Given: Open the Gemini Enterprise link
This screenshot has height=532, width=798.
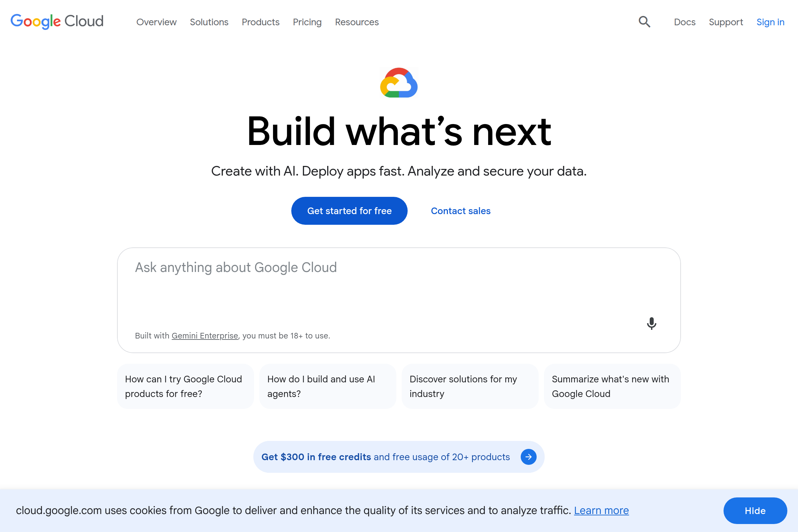Looking at the screenshot, I should click(x=204, y=335).
